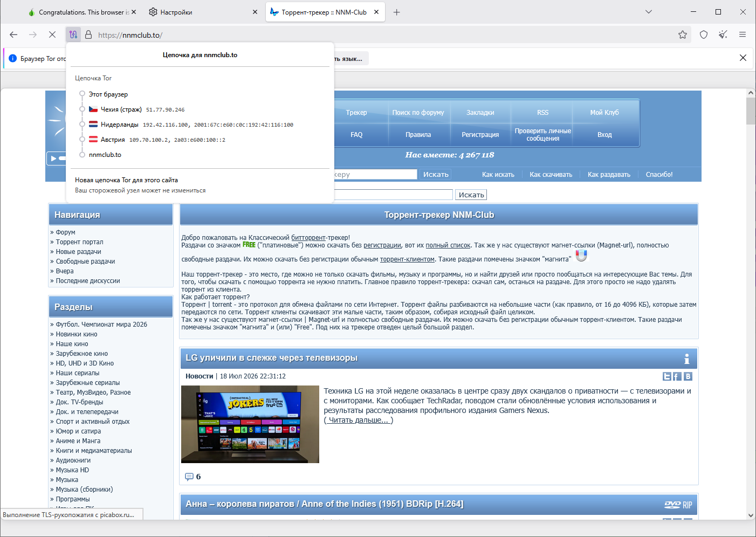Focus the lower search input field
The width and height of the screenshot is (756, 537).
click(393, 195)
